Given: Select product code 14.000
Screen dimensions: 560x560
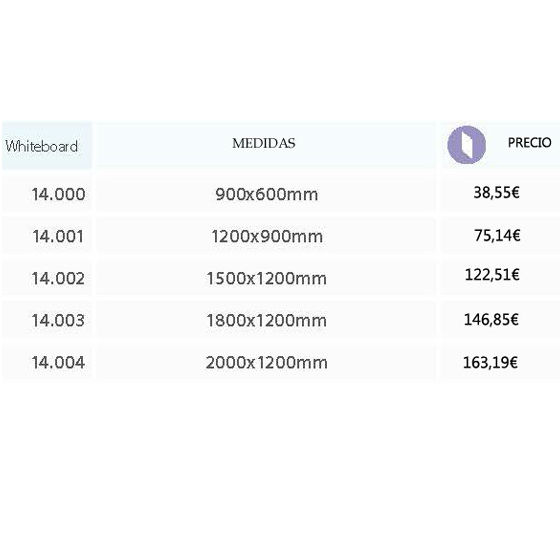Looking at the screenshot, I should pyautogui.click(x=59, y=194).
